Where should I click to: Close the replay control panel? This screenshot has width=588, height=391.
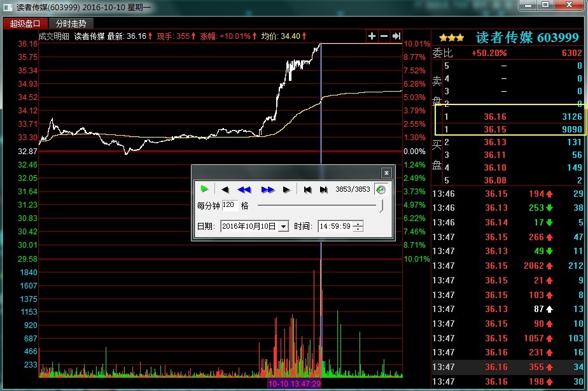(x=386, y=173)
